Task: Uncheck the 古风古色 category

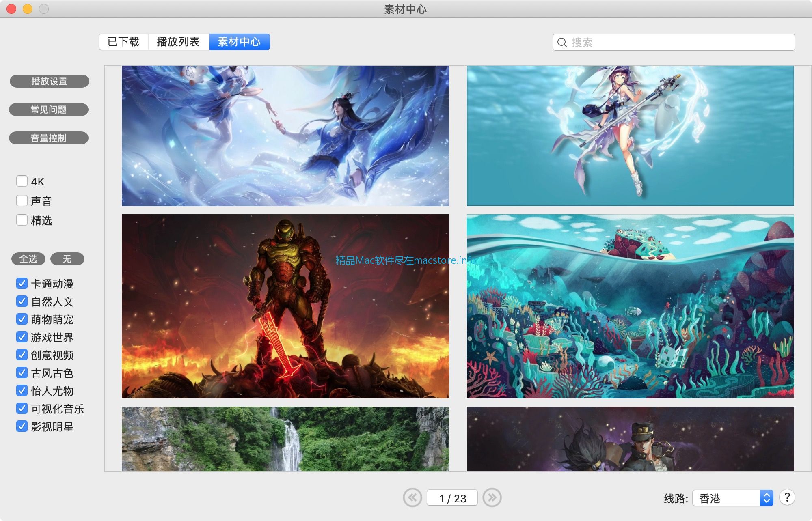Action: point(22,372)
